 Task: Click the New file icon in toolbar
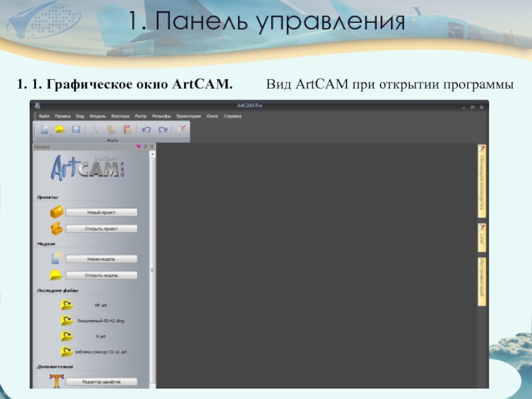[x=44, y=130]
